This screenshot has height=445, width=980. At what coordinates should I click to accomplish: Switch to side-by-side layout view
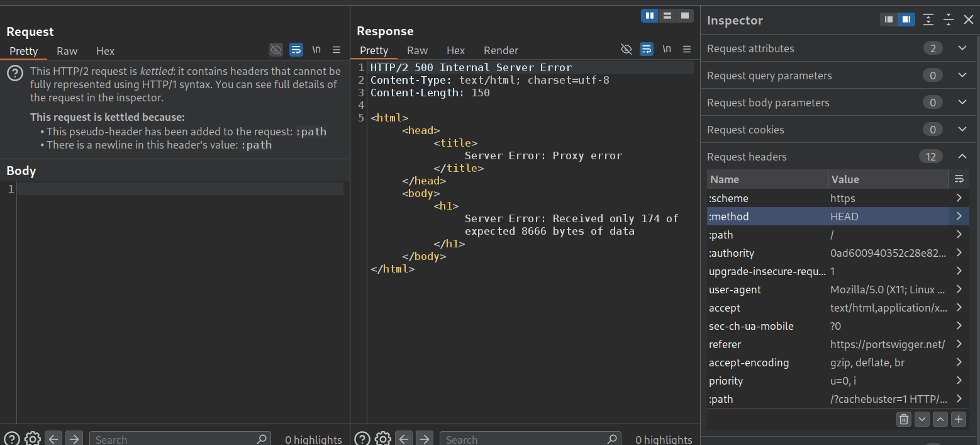pos(649,16)
